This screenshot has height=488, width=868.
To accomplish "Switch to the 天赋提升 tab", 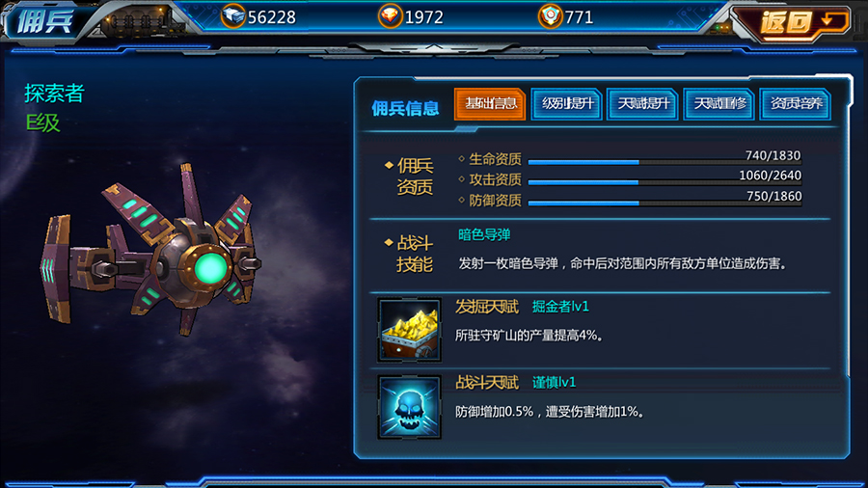I will [642, 104].
